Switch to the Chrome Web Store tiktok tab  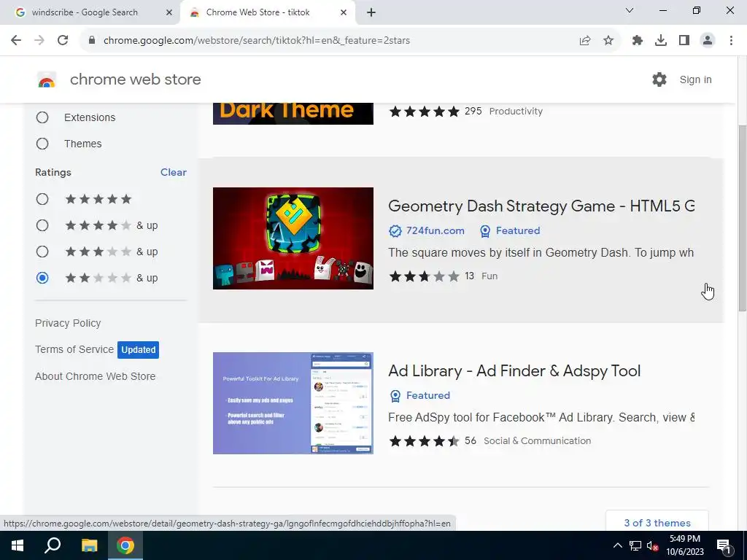(258, 12)
